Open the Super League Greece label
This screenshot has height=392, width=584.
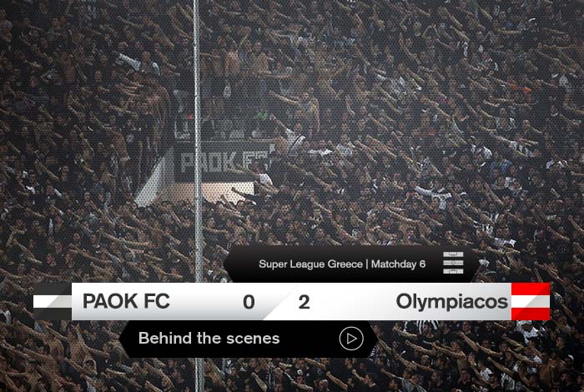pyautogui.click(x=310, y=264)
